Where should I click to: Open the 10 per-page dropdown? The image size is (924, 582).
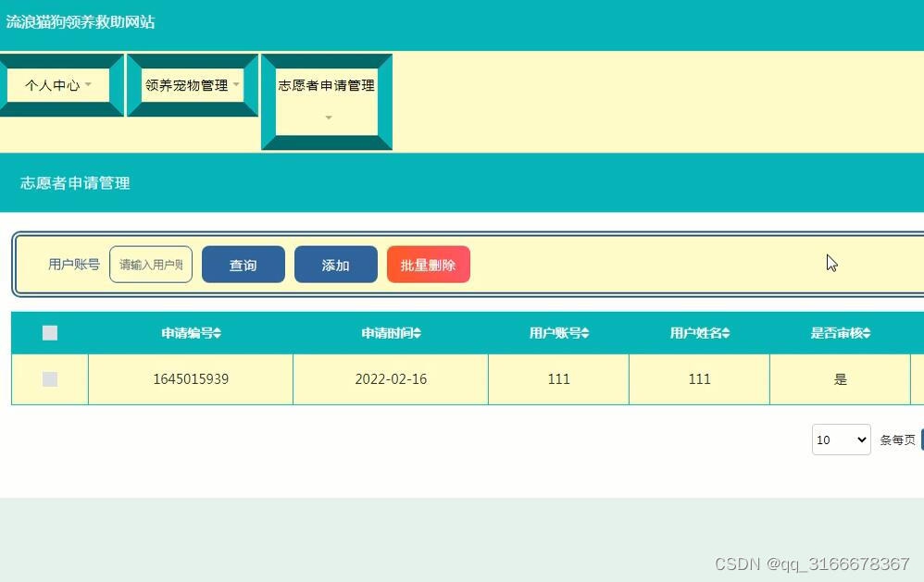tap(841, 440)
